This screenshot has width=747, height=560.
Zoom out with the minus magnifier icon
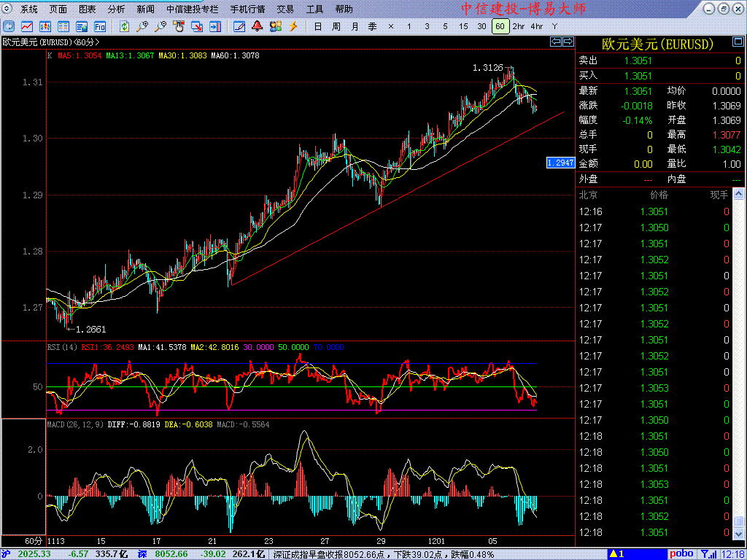tap(160, 26)
